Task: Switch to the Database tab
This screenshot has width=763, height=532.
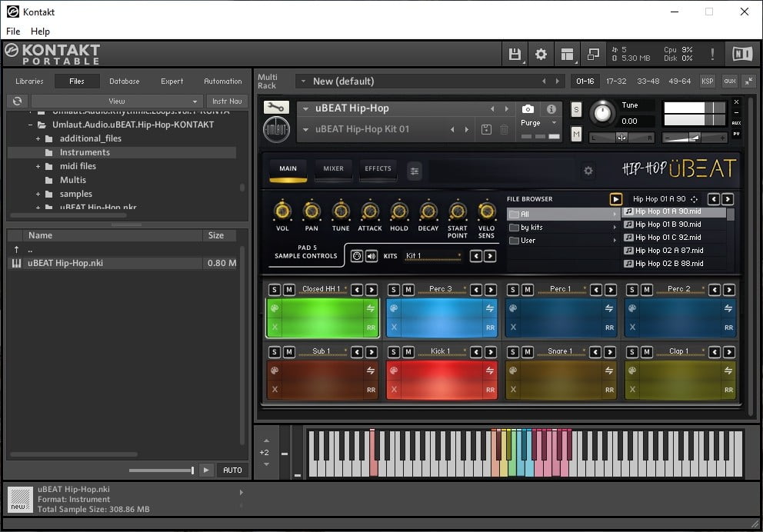Action: click(x=124, y=81)
